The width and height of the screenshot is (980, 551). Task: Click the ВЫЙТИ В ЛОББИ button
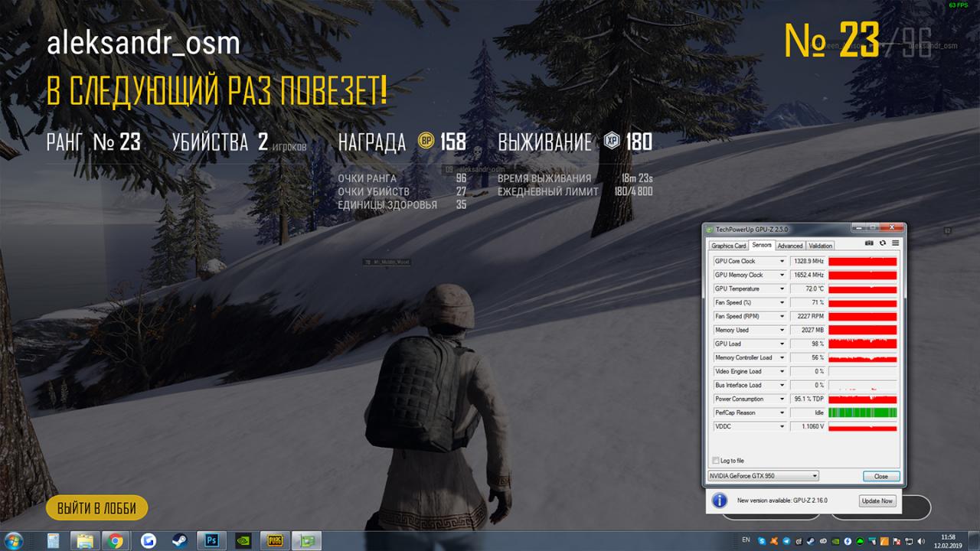coord(96,508)
